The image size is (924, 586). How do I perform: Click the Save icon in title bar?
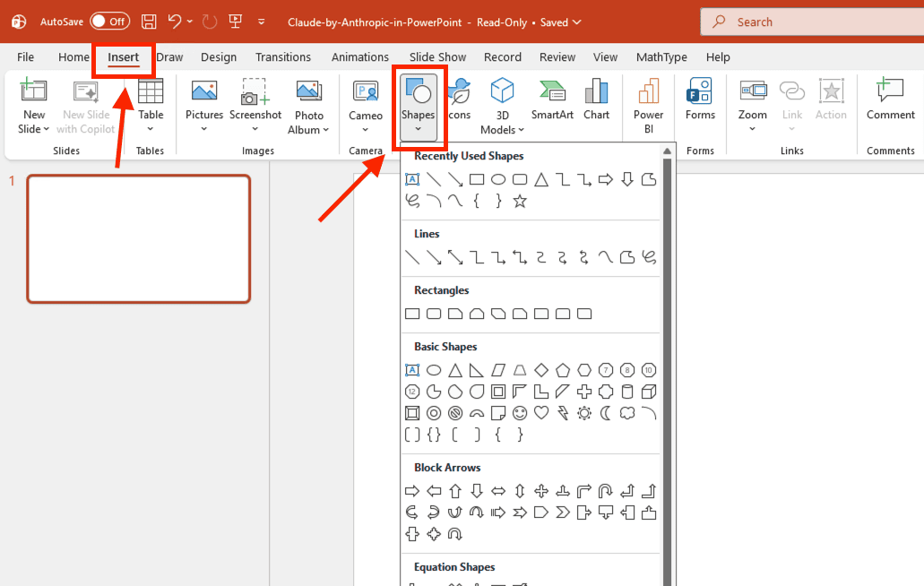[x=149, y=22]
